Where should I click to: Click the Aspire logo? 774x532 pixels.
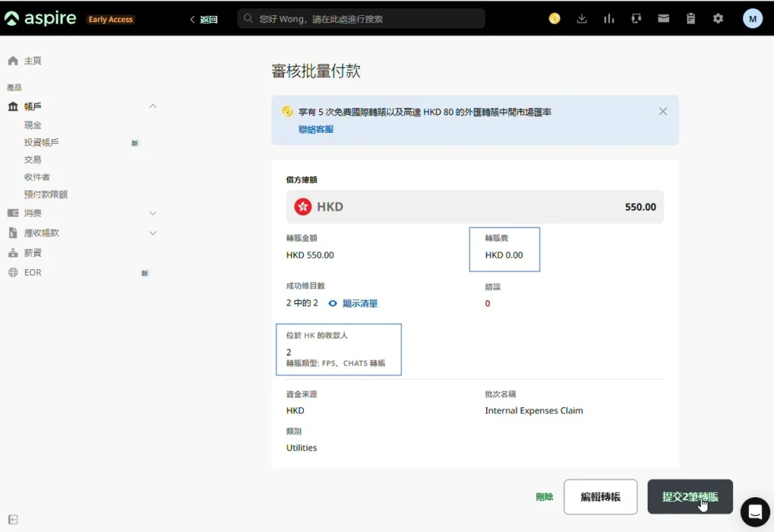41,19
